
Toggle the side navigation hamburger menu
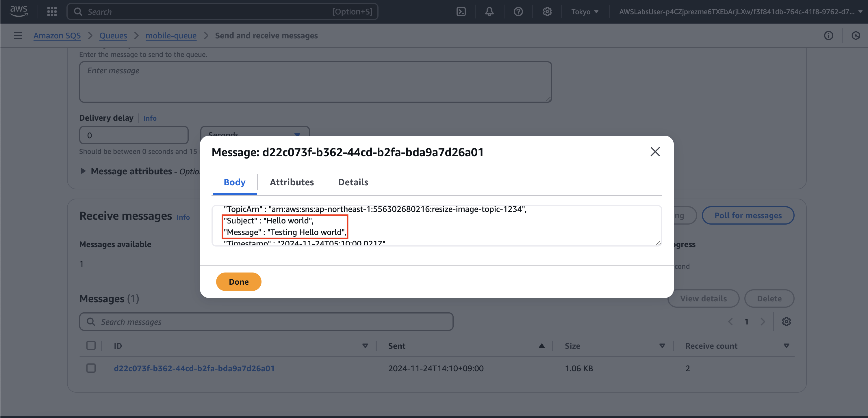tap(18, 35)
